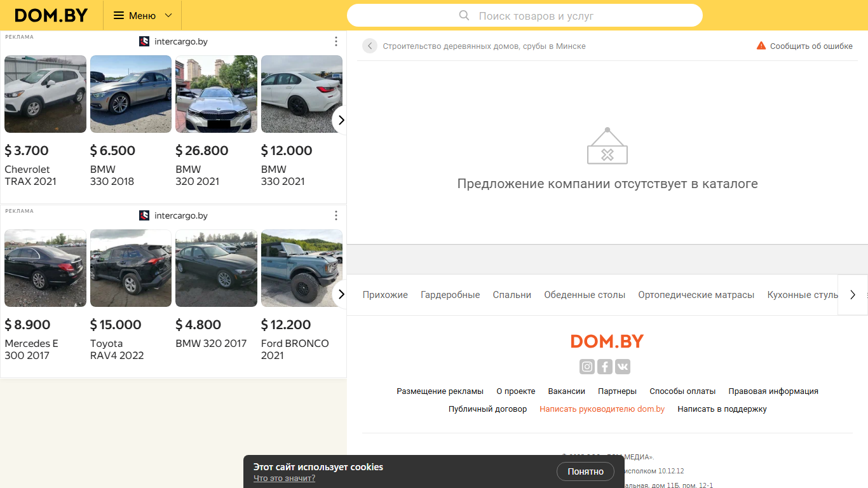Click 'Написать в поддержку' link
Viewport: 868px width, 488px height.
[x=722, y=409]
